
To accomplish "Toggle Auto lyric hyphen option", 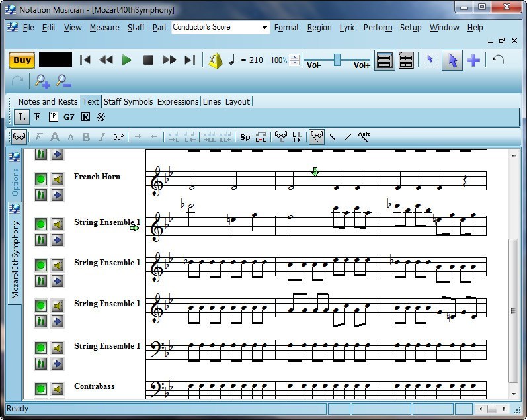I will pos(364,136).
